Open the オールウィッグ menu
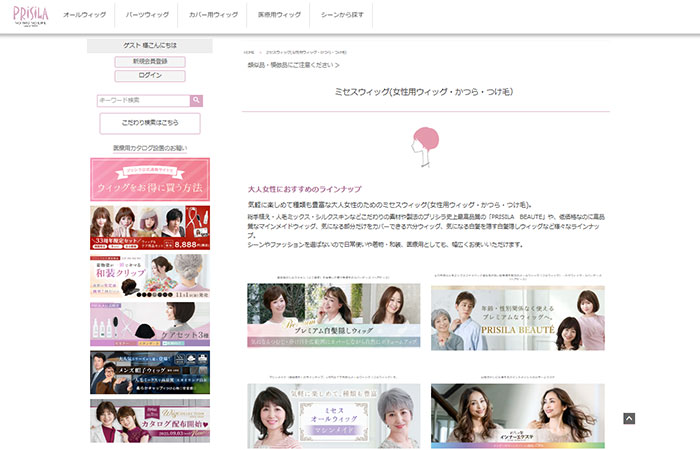The image size is (700, 450). (x=82, y=16)
